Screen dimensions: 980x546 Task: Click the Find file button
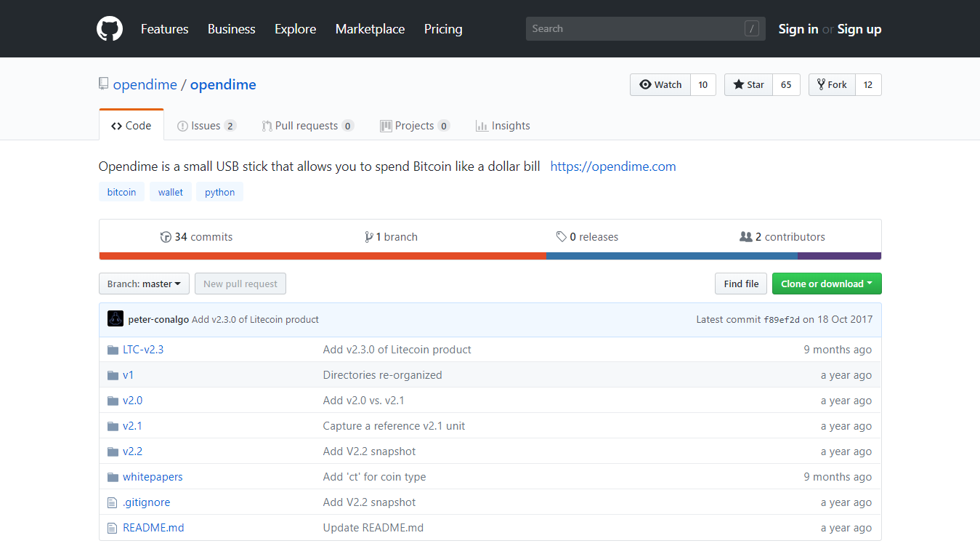coord(741,284)
